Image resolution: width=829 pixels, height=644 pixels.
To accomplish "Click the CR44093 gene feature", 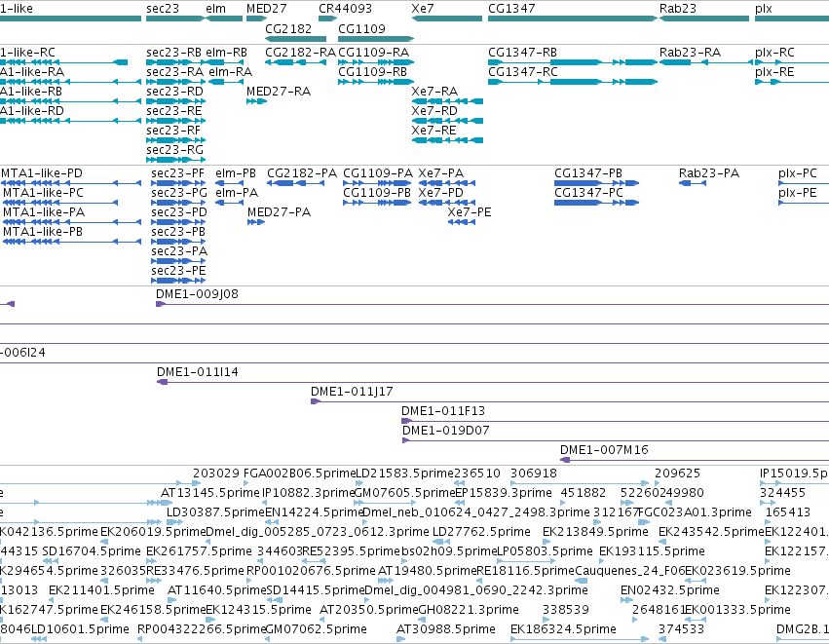I will [x=327, y=19].
